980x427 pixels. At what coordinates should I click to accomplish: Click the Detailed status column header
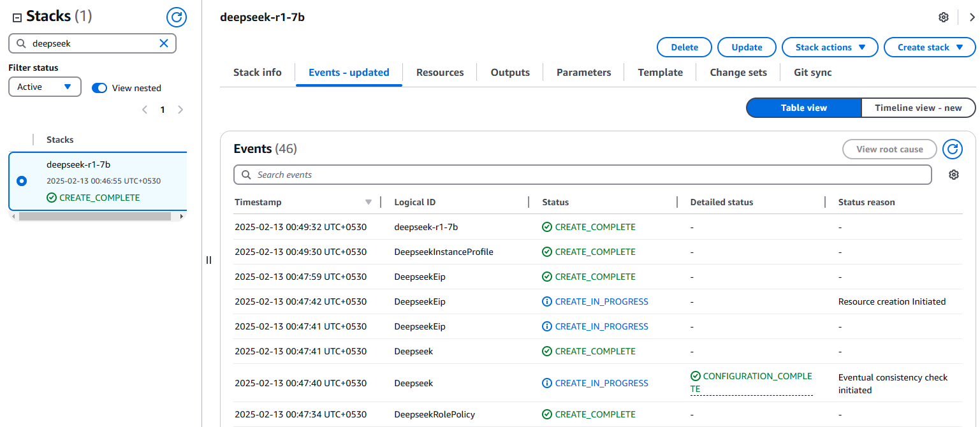coord(722,202)
